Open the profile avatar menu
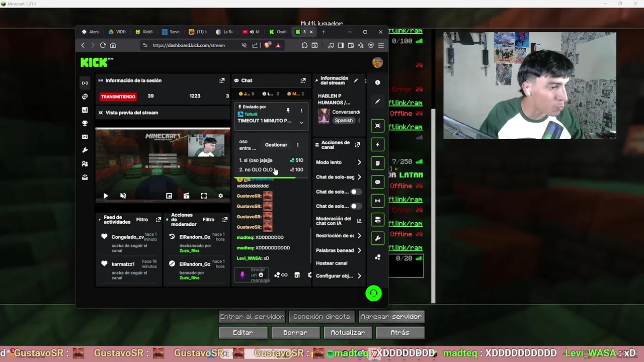The width and height of the screenshot is (644, 362). (377, 62)
